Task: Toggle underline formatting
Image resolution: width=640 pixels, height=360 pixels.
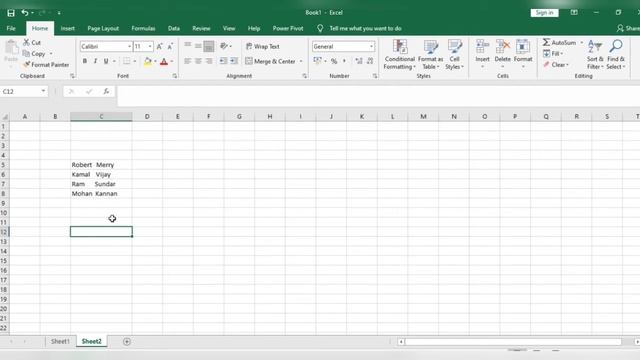Action: pos(106,61)
